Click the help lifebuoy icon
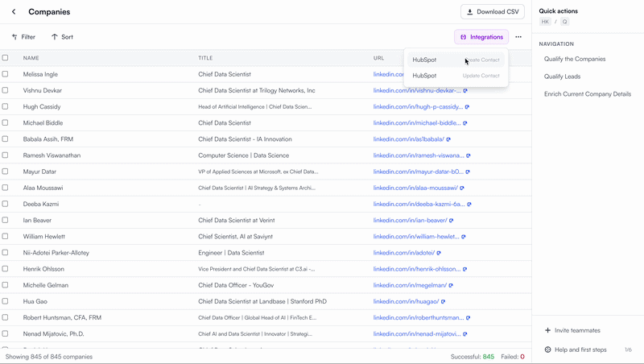644x364 pixels. pyautogui.click(x=547, y=350)
